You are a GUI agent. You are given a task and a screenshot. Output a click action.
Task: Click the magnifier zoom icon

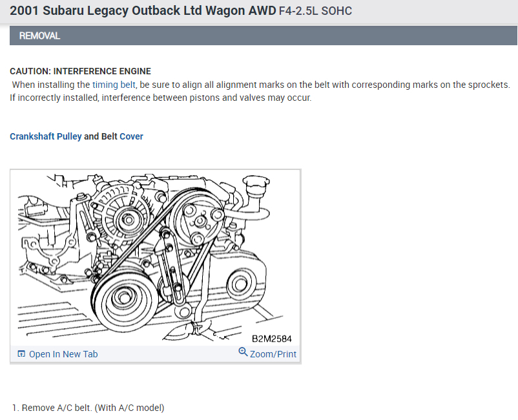(243, 352)
